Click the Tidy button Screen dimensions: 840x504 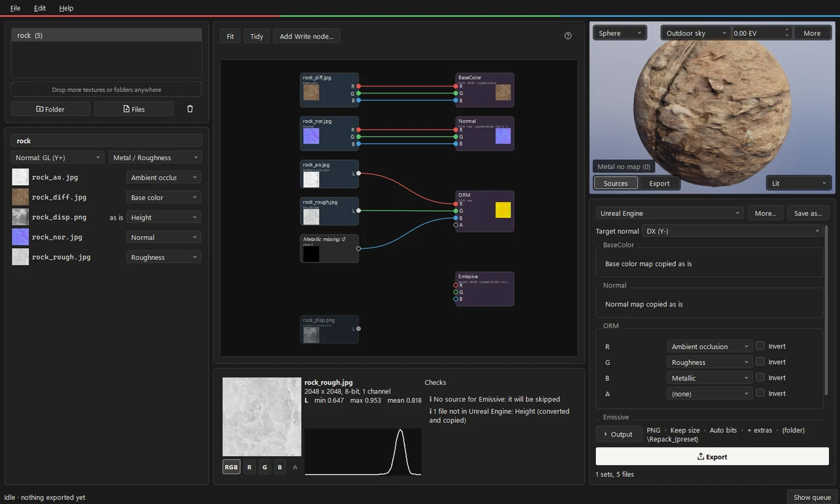(257, 36)
